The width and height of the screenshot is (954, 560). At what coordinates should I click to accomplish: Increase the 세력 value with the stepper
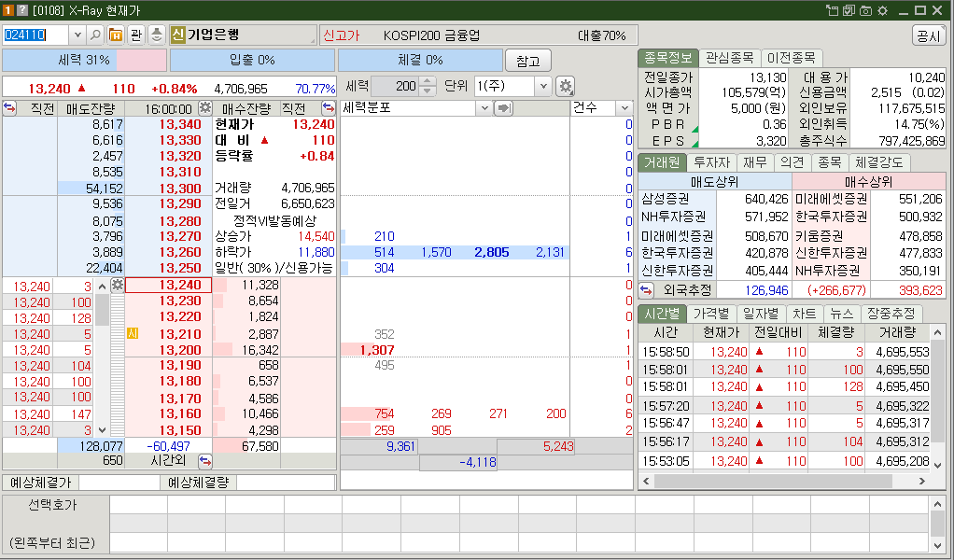click(428, 79)
